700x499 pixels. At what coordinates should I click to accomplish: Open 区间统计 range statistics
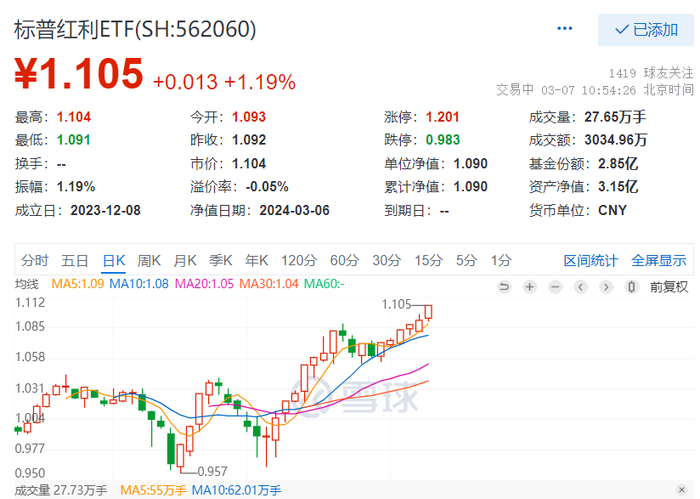(x=591, y=261)
